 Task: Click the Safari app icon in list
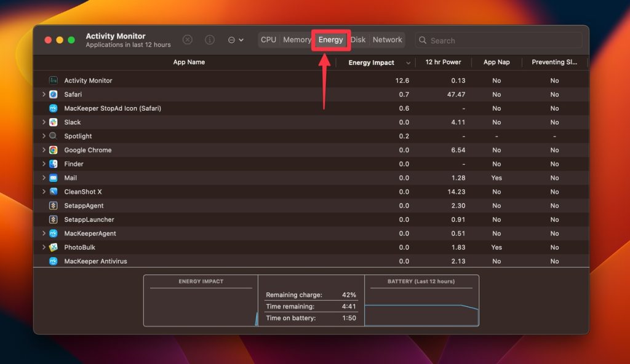click(54, 95)
